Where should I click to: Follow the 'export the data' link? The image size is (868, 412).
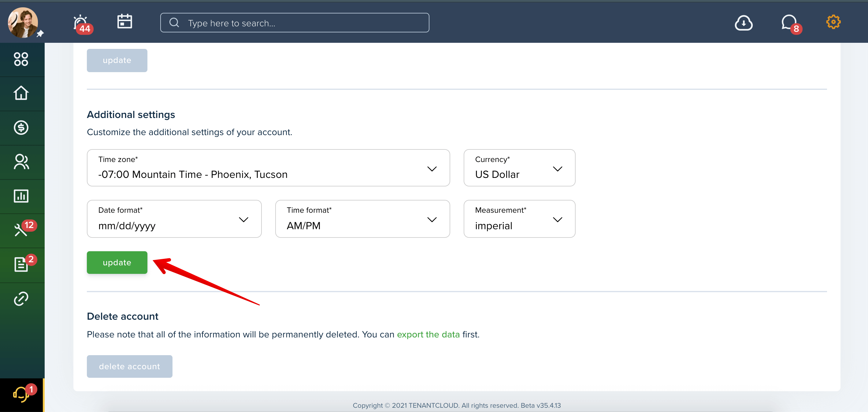pyautogui.click(x=428, y=334)
